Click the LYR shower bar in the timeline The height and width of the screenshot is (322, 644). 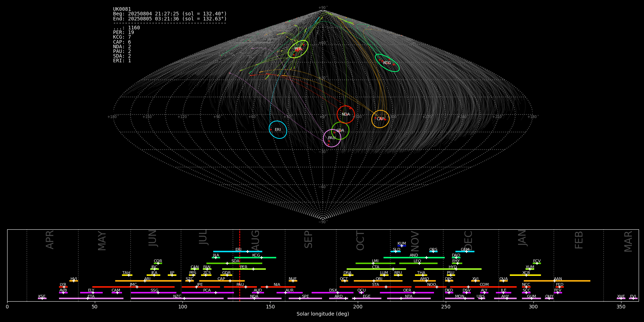click(x=63, y=287)
